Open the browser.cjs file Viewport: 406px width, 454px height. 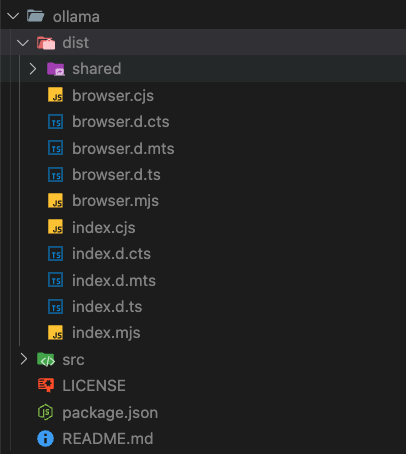[113, 96]
